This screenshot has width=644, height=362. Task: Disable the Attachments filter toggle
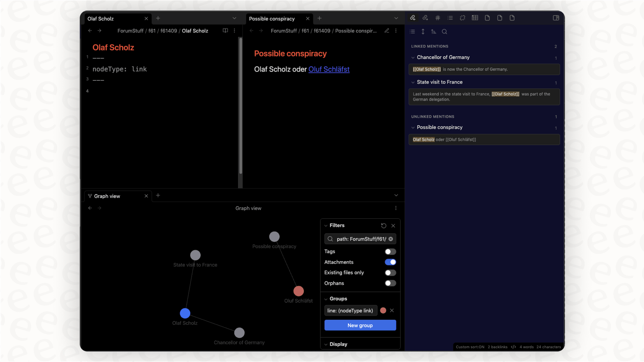point(390,262)
